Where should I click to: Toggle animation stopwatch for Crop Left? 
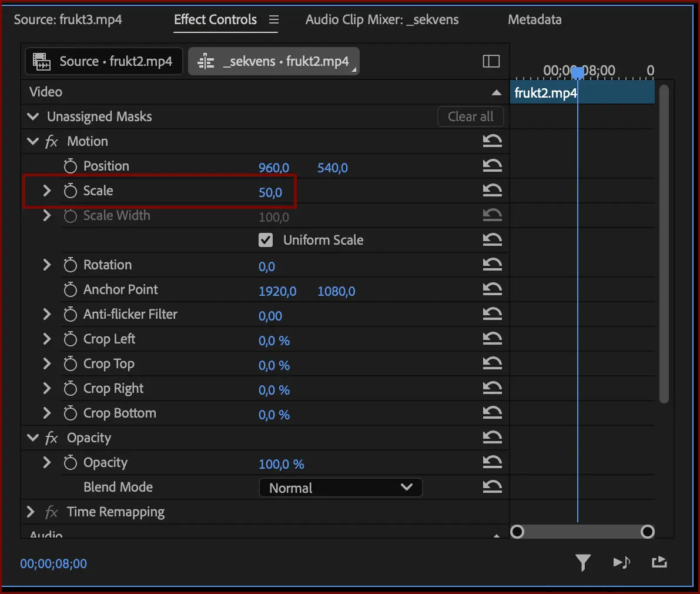tap(70, 339)
